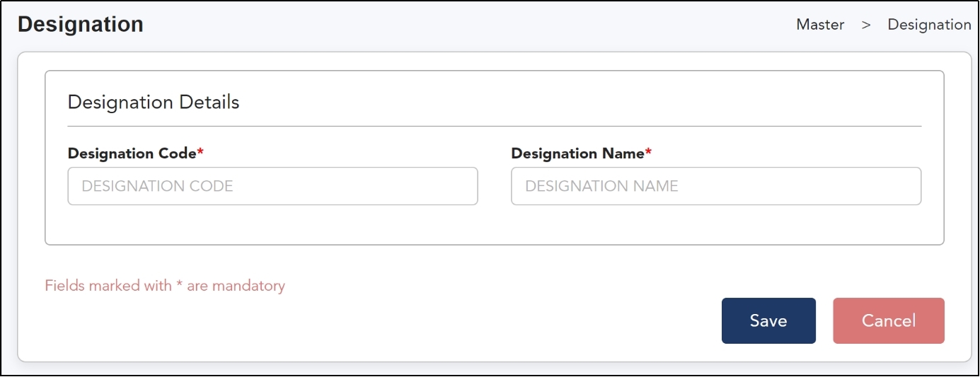Focus the Designation Name text box
This screenshot has width=980, height=377.
pos(715,186)
